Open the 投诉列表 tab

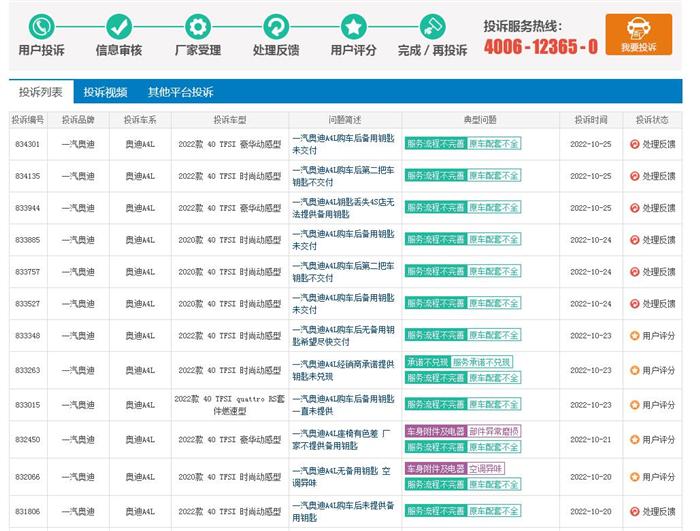(41, 92)
